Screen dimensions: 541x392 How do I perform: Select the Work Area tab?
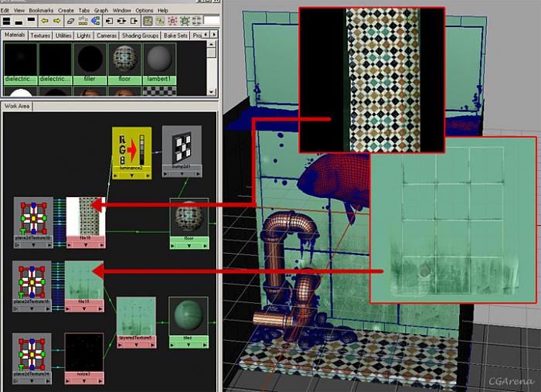click(x=17, y=106)
